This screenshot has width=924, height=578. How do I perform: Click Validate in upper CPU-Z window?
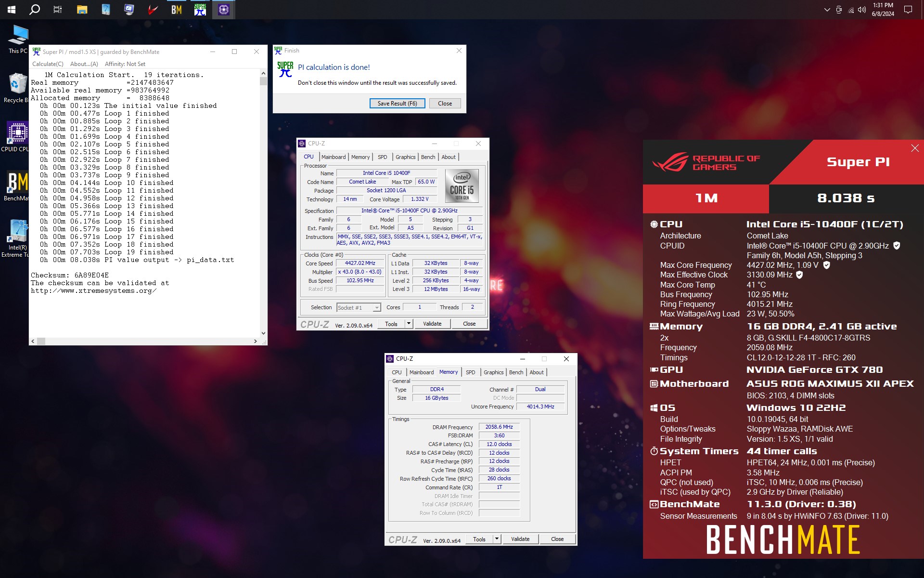pyautogui.click(x=432, y=324)
